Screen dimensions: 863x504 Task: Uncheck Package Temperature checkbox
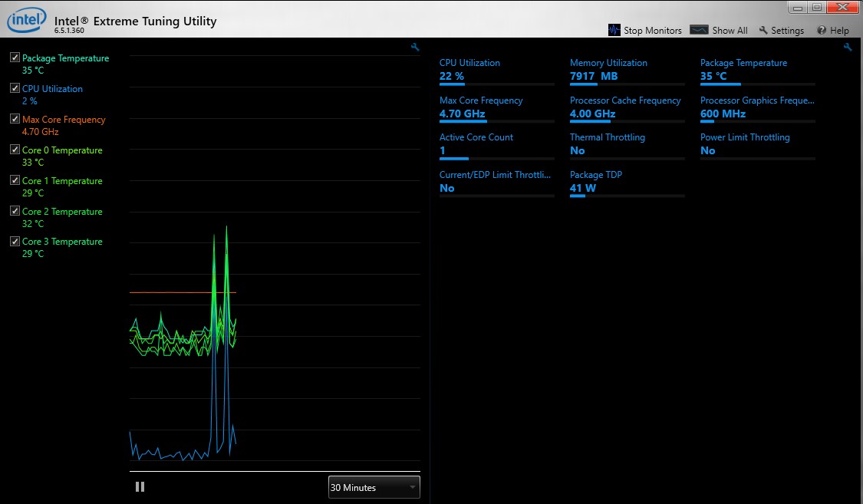[x=15, y=58]
